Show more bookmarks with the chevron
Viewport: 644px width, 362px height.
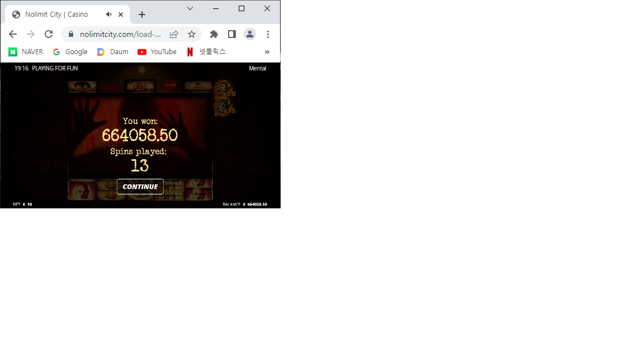267,52
